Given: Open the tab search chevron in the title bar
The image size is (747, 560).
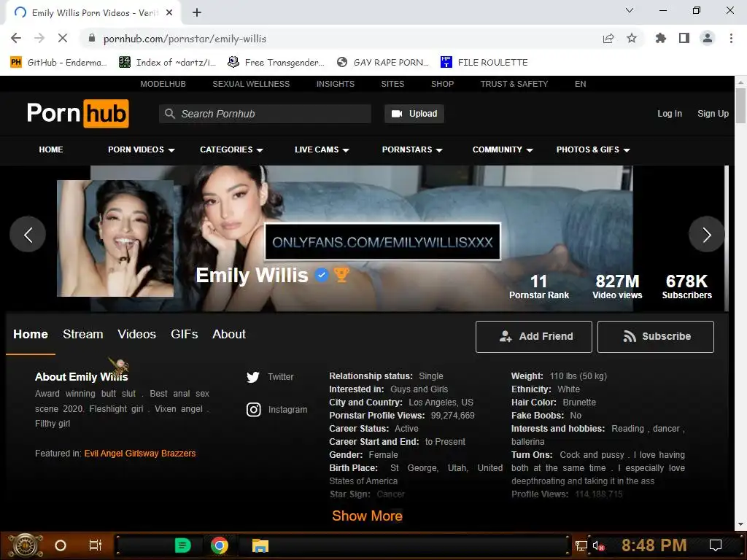Looking at the screenshot, I should [630, 10].
